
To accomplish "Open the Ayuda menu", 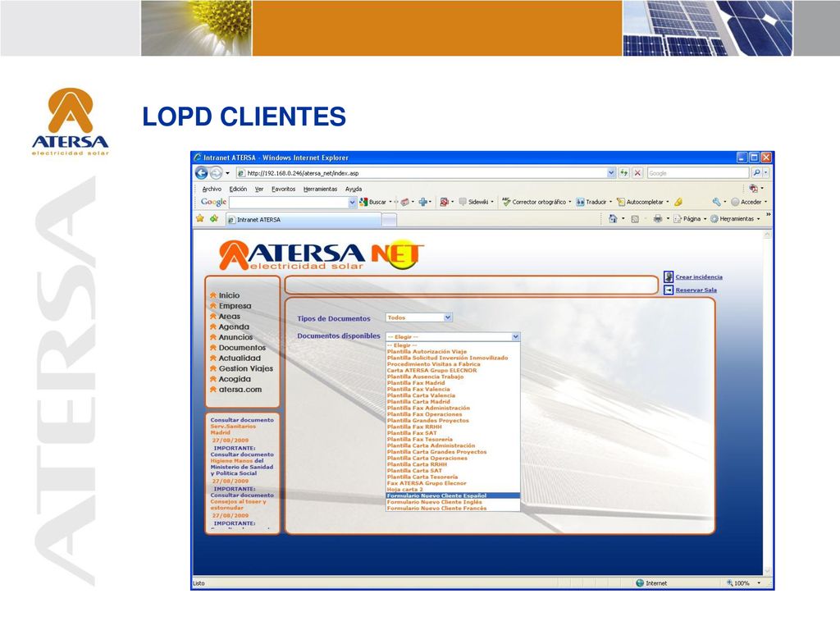I will [354, 189].
